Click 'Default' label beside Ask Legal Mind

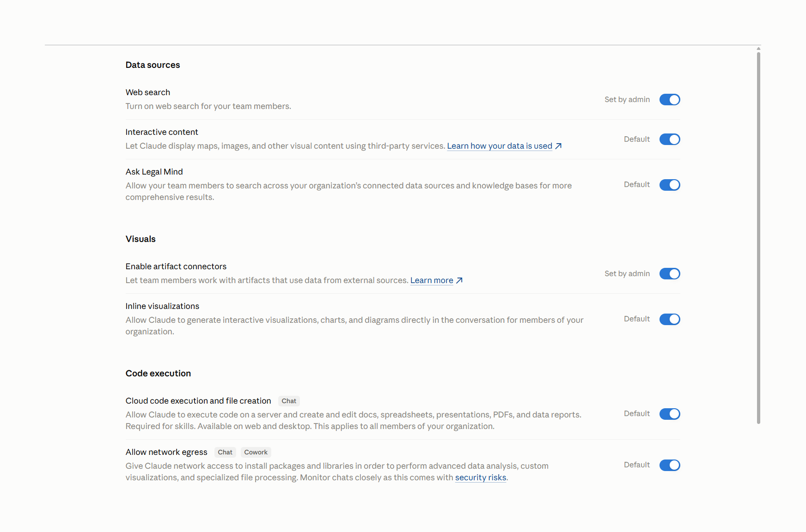pyautogui.click(x=637, y=185)
